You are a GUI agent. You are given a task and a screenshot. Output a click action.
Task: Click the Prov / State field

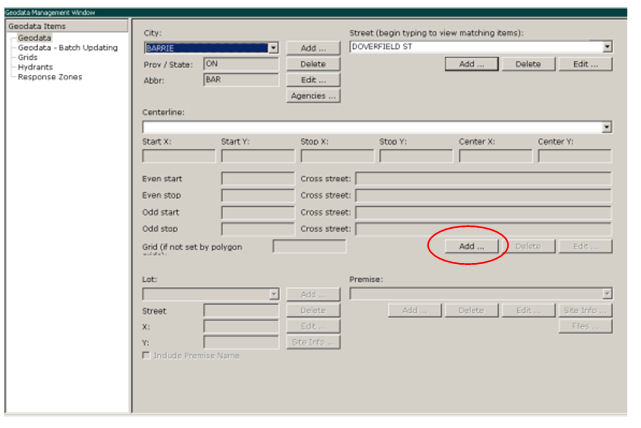(x=240, y=64)
